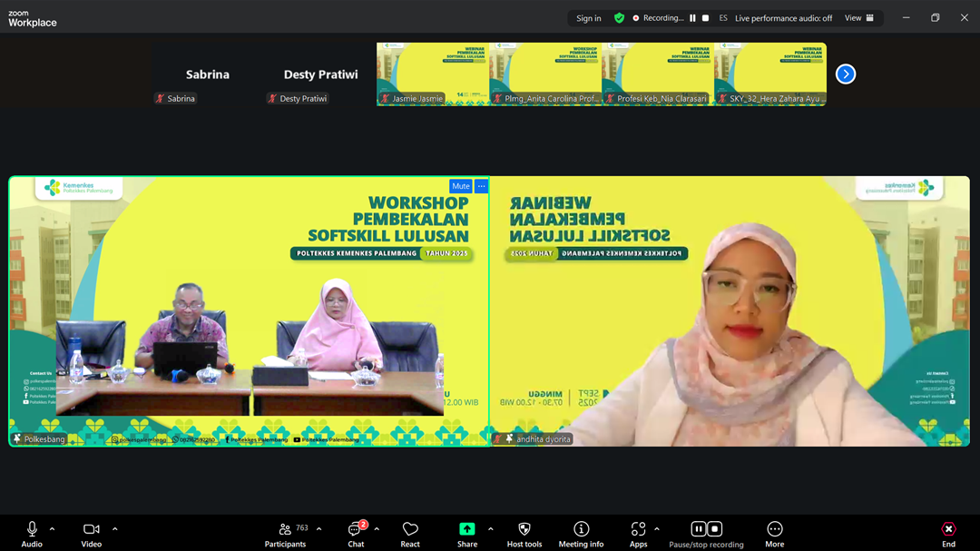Open the Participants panel
This screenshot has height=551, width=980.
coord(285,529)
